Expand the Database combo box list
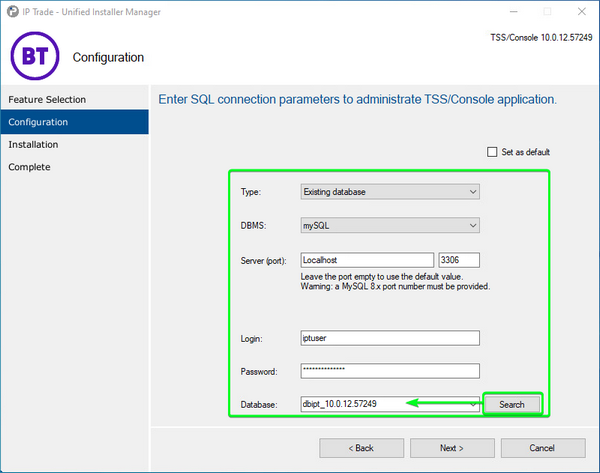 tap(473, 404)
